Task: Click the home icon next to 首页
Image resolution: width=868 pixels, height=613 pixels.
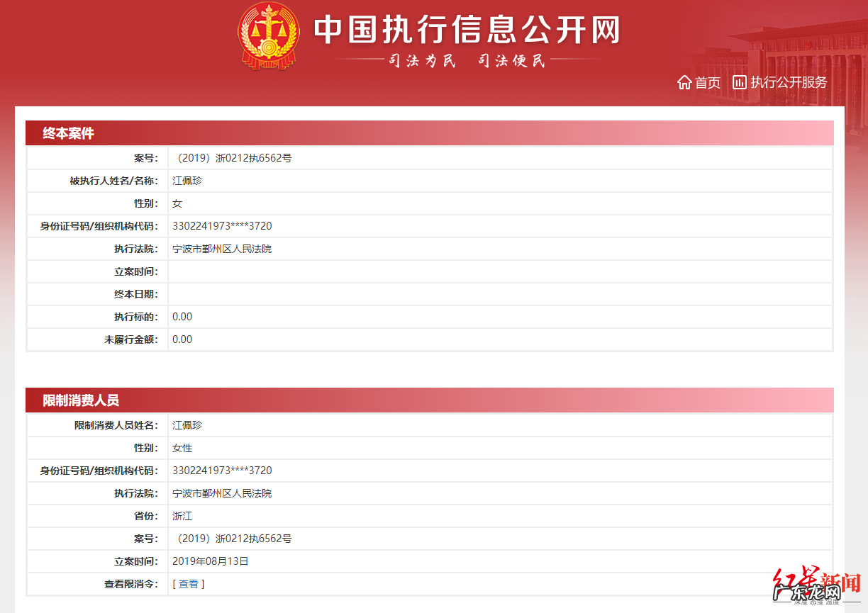Action: click(684, 82)
